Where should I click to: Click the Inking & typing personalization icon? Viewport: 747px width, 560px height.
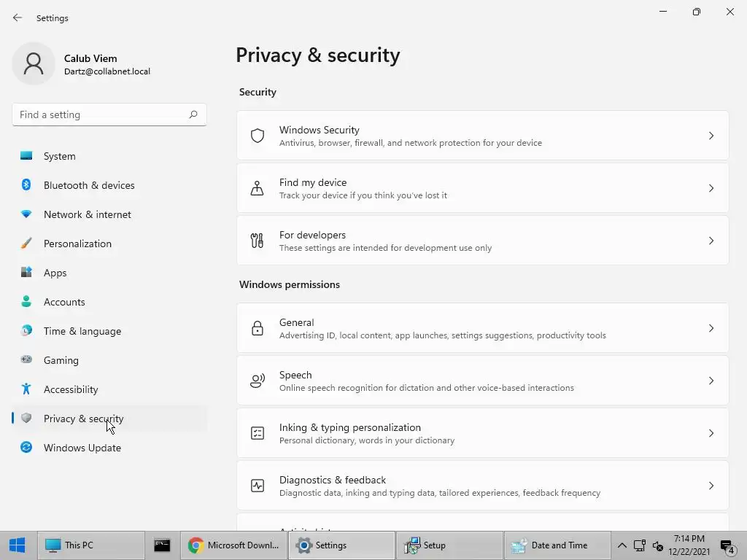tap(258, 433)
